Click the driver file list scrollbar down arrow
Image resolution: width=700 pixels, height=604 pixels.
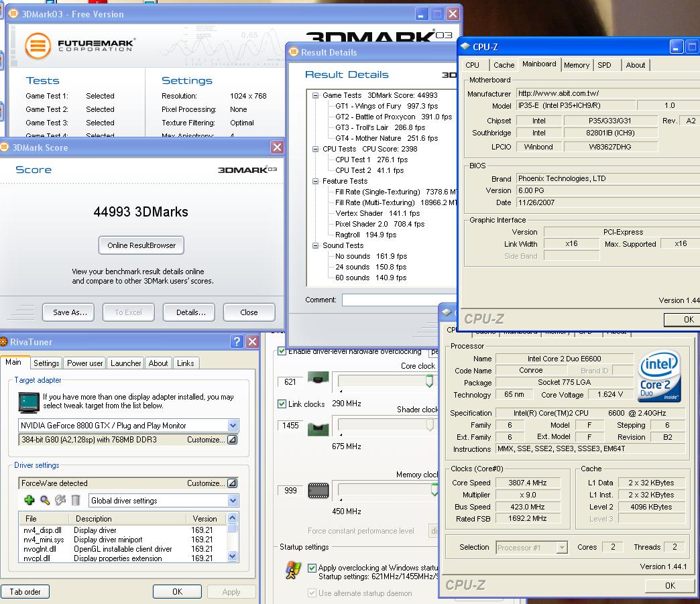click(232, 556)
